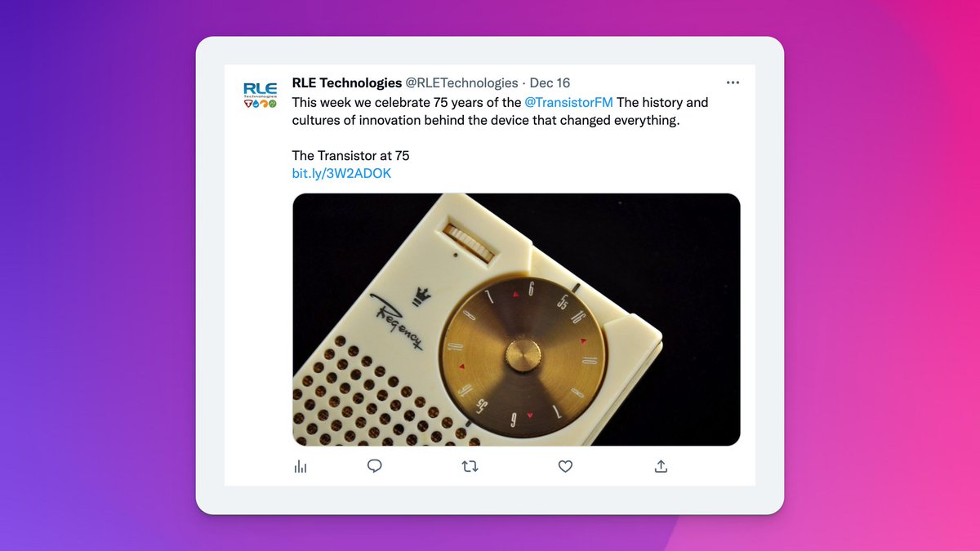Share the tweet using the upload arrow icon

tap(661, 466)
